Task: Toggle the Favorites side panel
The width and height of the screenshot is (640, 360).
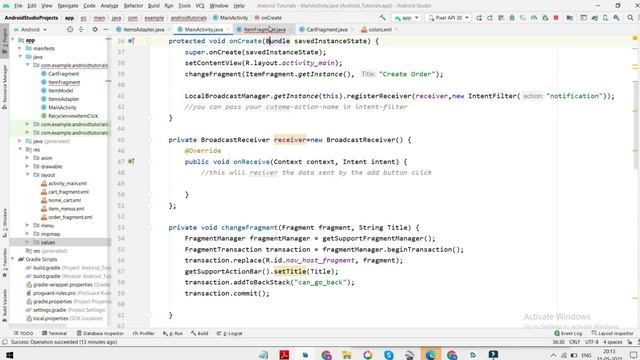Action: (x=4, y=263)
